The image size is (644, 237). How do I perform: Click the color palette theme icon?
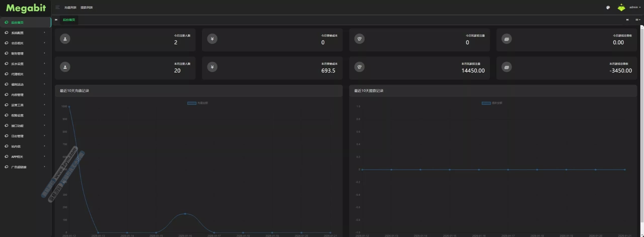608,8
